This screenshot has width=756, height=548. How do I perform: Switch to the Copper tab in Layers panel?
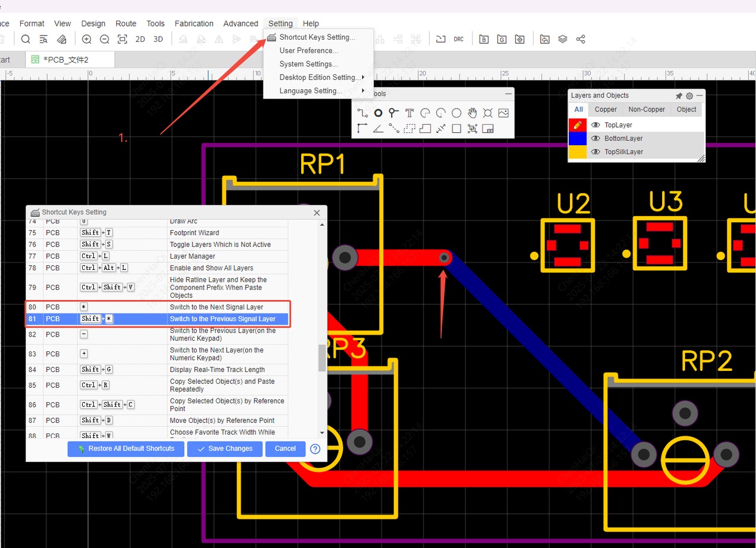point(605,109)
